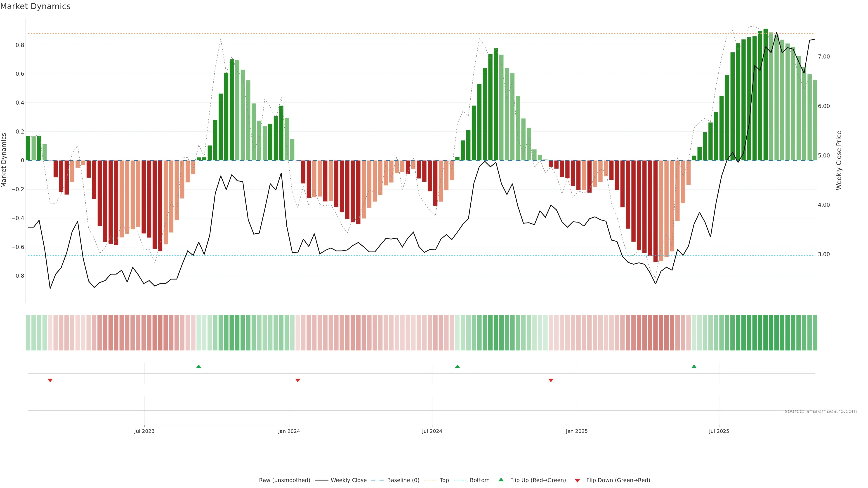Click the flip-up triangle after Jul 2024
This screenshot has width=868, height=488.
pyautogui.click(x=457, y=366)
